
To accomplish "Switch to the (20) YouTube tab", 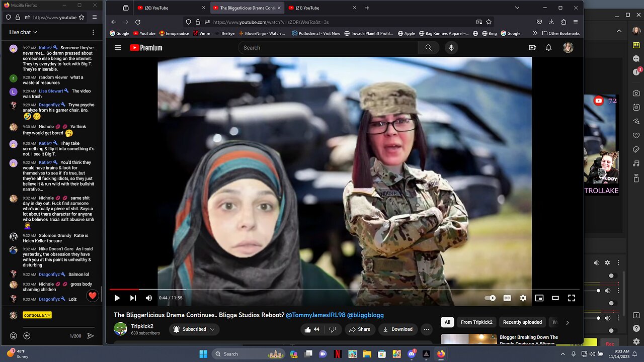I will [x=171, y=8].
